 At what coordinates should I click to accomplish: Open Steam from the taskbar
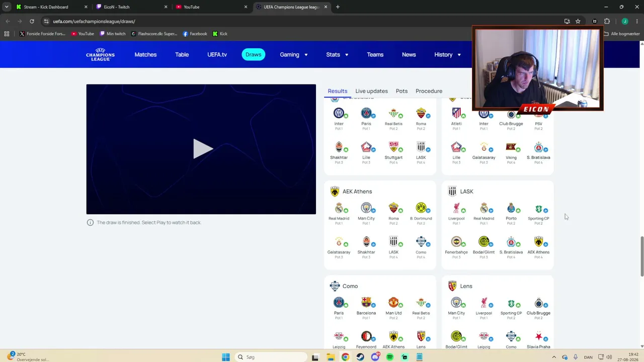[360, 357]
